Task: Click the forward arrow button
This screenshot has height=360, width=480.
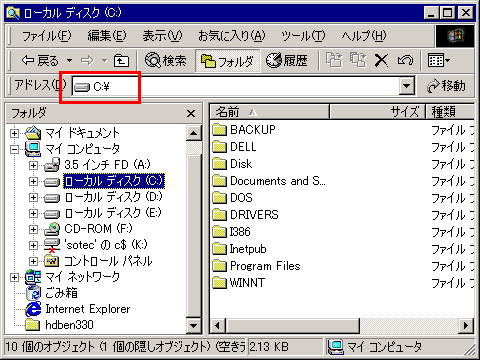Action: click(x=87, y=61)
